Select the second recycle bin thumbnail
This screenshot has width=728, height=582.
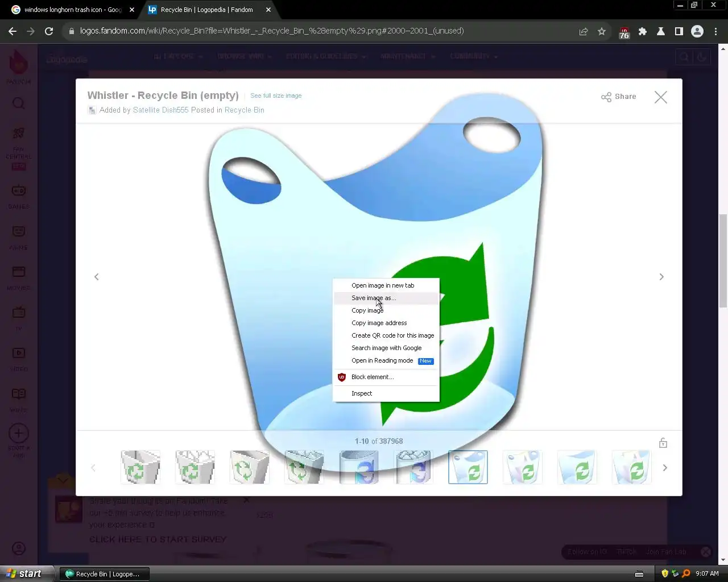pyautogui.click(x=195, y=467)
